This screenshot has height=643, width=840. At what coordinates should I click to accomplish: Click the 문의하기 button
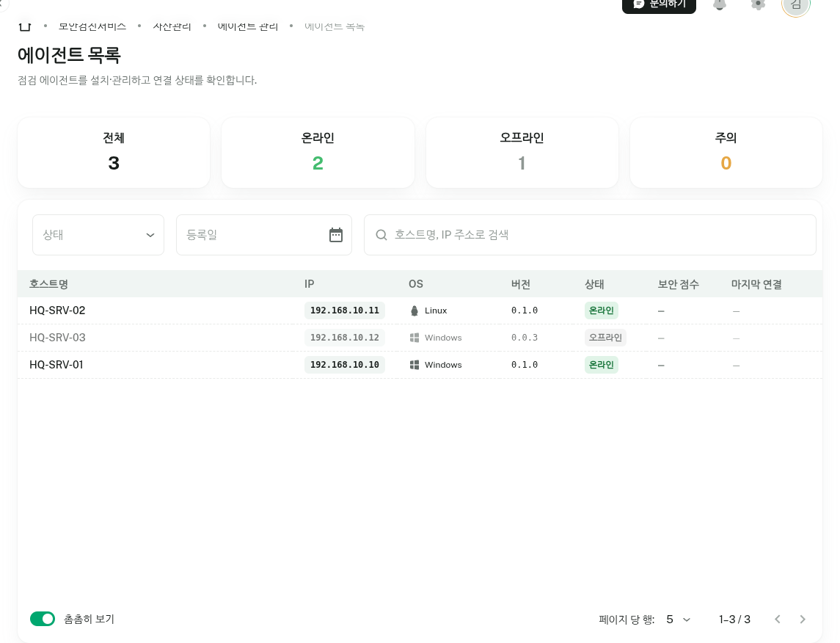click(x=659, y=5)
